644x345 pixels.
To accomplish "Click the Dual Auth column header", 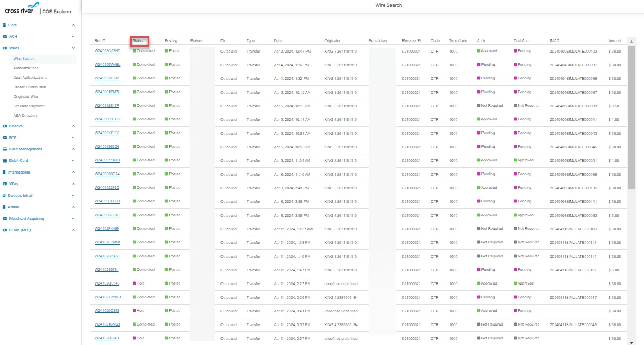I will coord(521,41).
